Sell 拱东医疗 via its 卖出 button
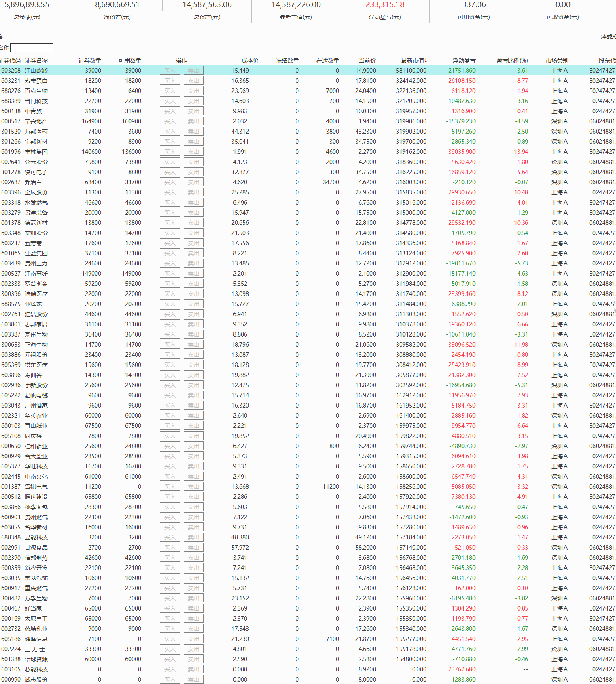 coord(194,365)
